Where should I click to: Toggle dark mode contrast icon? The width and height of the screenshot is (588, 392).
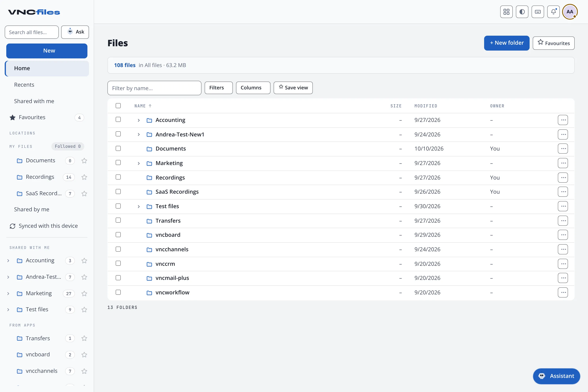(522, 12)
